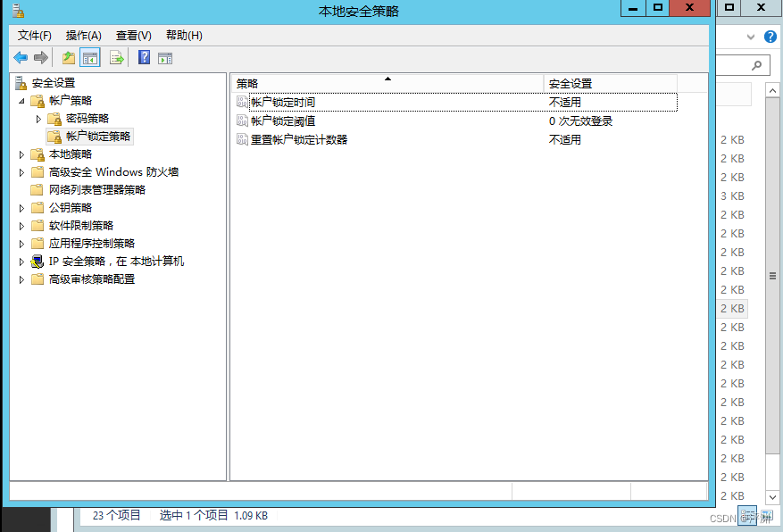The image size is (783, 532).
Task: Click the 帐户策略 folder icon
Action: [38, 101]
